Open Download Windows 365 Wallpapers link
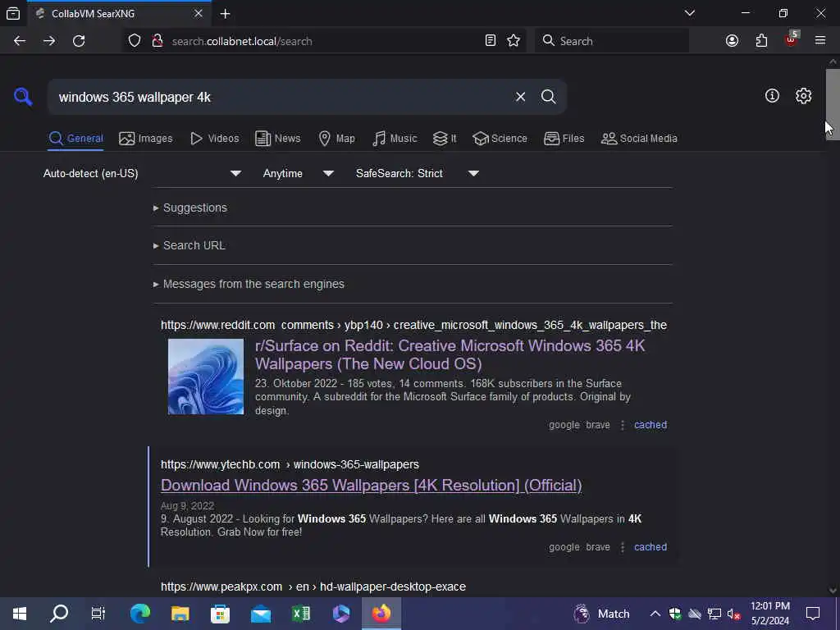Image resolution: width=840 pixels, height=630 pixels. (372, 486)
